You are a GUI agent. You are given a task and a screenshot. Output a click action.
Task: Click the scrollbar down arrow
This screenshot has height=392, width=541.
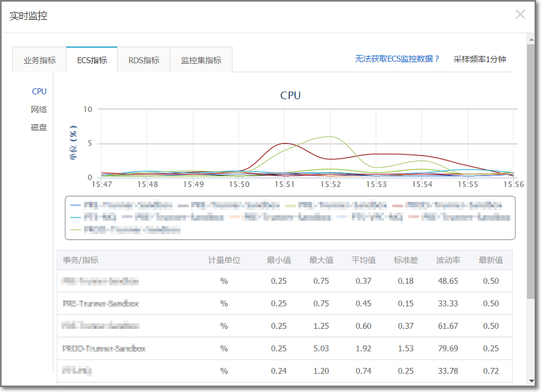(531, 381)
